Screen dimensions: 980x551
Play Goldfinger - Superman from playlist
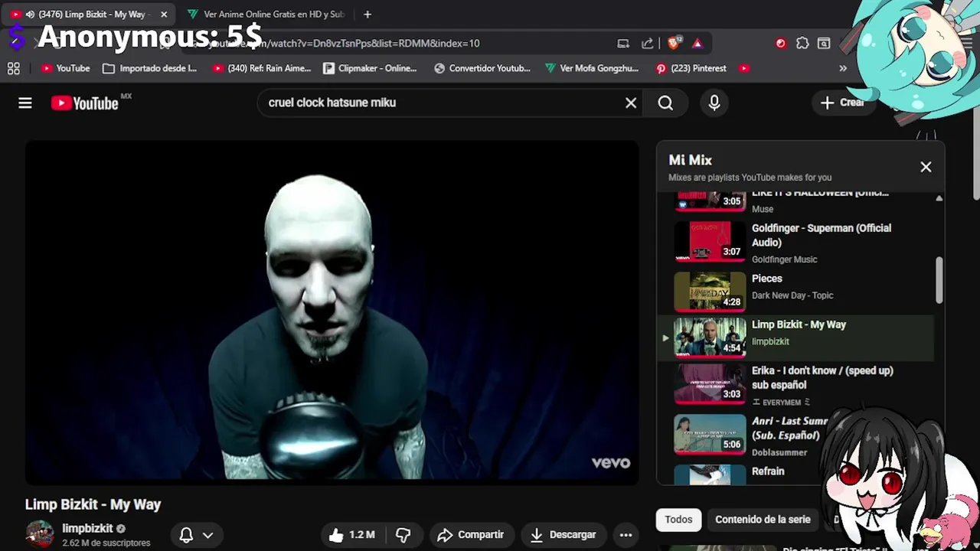(x=796, y=242)
